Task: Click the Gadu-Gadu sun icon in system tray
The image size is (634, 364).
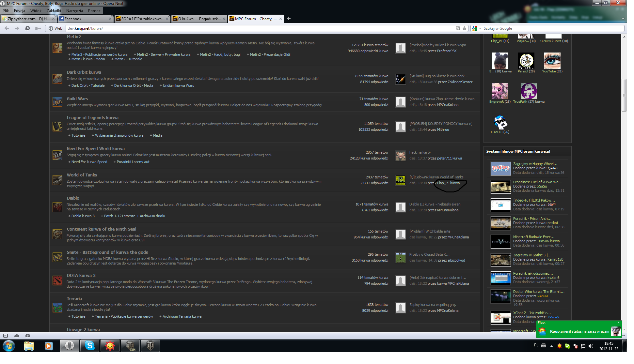Action: coord(559,346)
